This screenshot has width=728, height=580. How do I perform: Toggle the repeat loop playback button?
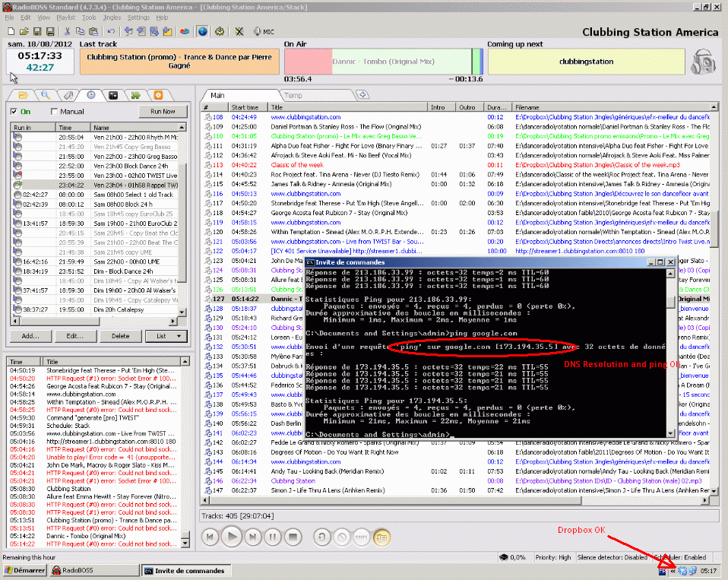tap(321, 537)
